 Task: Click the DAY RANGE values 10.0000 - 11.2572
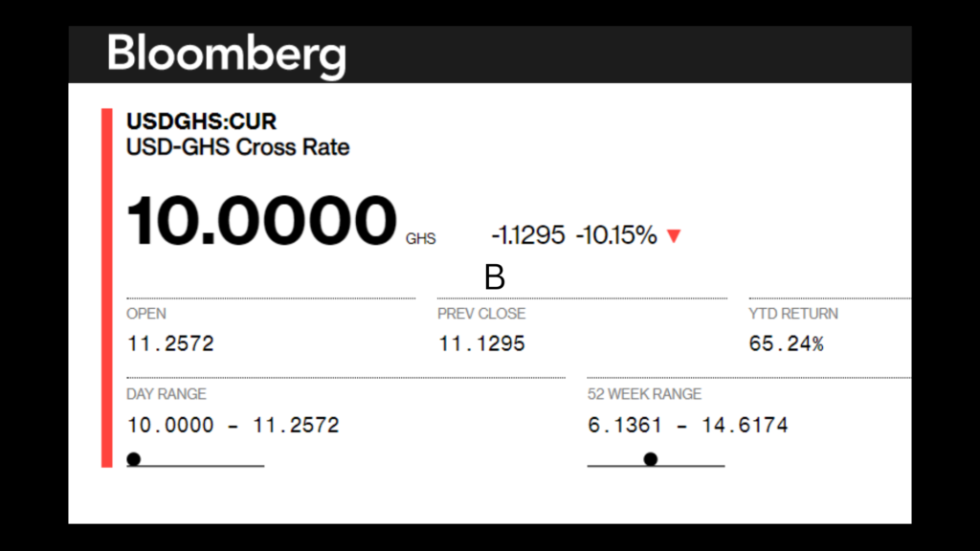pos(233,425)
